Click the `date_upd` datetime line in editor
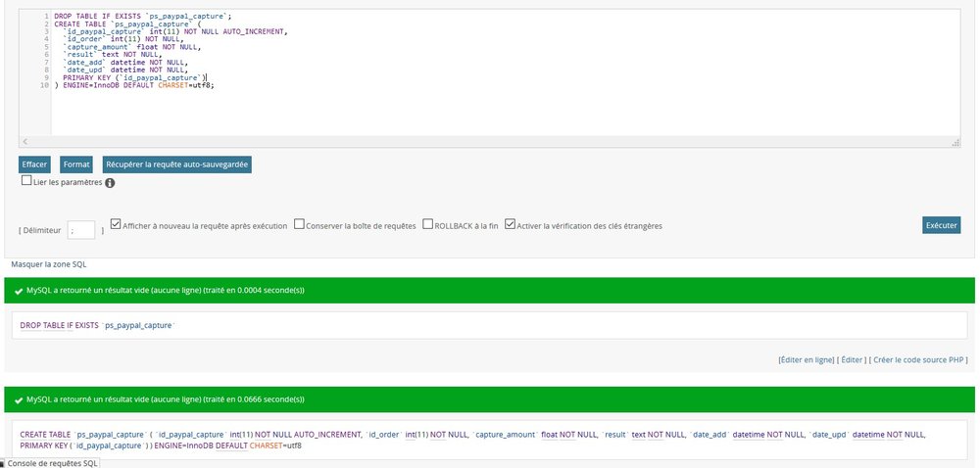Image resolution: width=980 pixels, height=468 pixels. [x=125, y=70]
